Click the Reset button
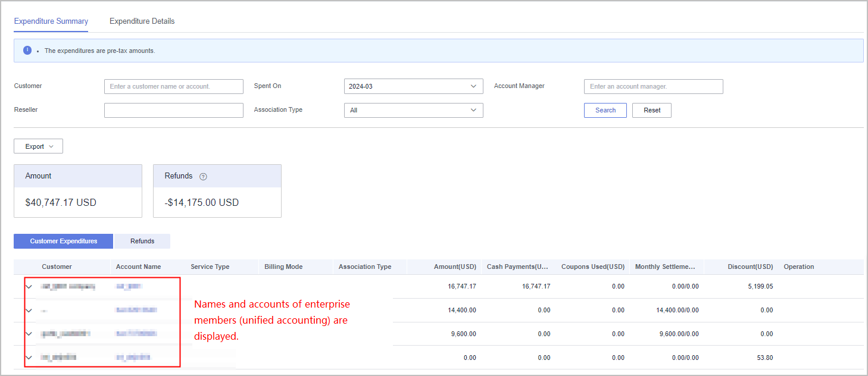 651,110
